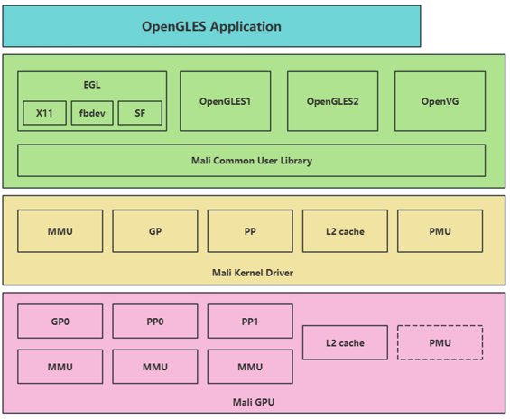Click the Mali Common User Library bar
The width and height of the screenshot is (510, 420).
coord(252,161)
